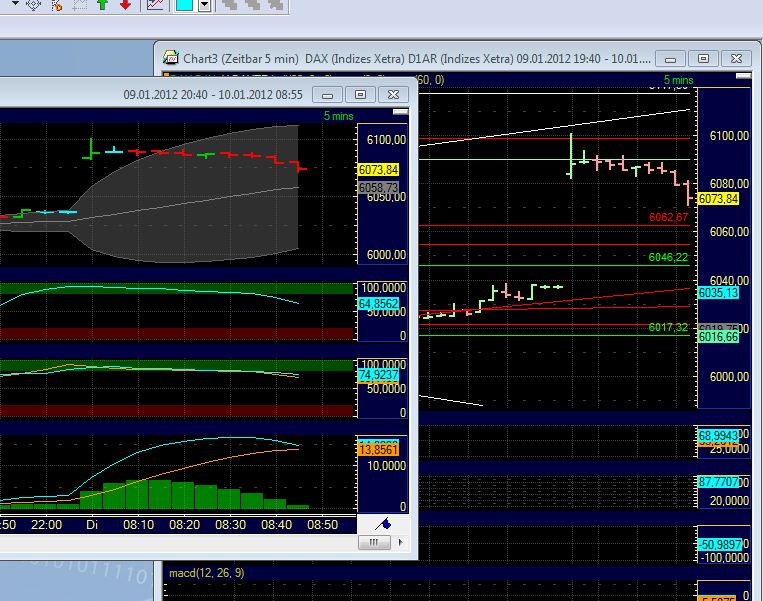Click the cyan color swatch in toolbar
This screenshot has width=763, height=601.
(x=184, y=5)
